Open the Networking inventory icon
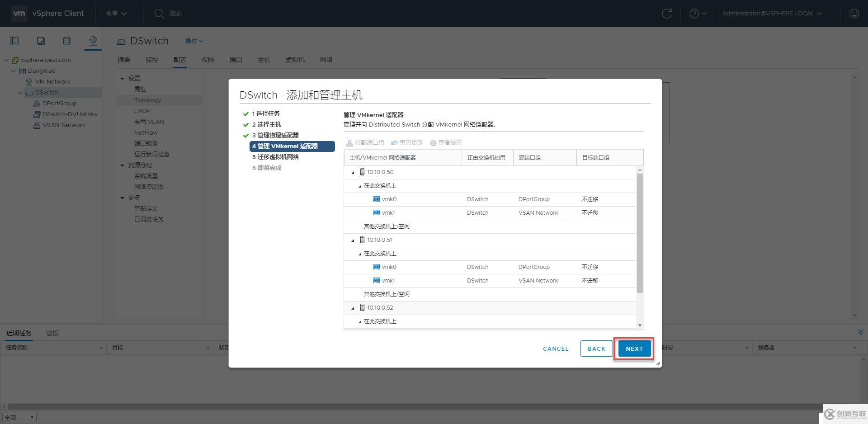 93,41
